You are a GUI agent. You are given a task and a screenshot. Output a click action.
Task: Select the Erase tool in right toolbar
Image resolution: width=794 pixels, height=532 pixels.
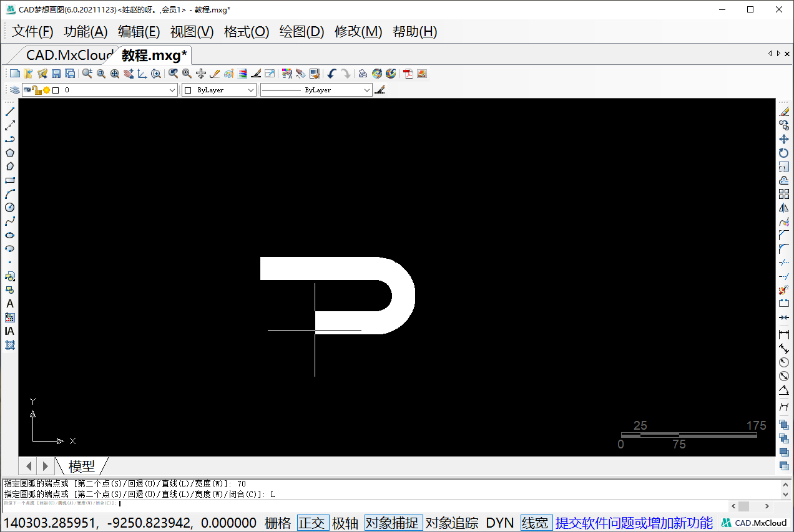click(x=784, y=112)
